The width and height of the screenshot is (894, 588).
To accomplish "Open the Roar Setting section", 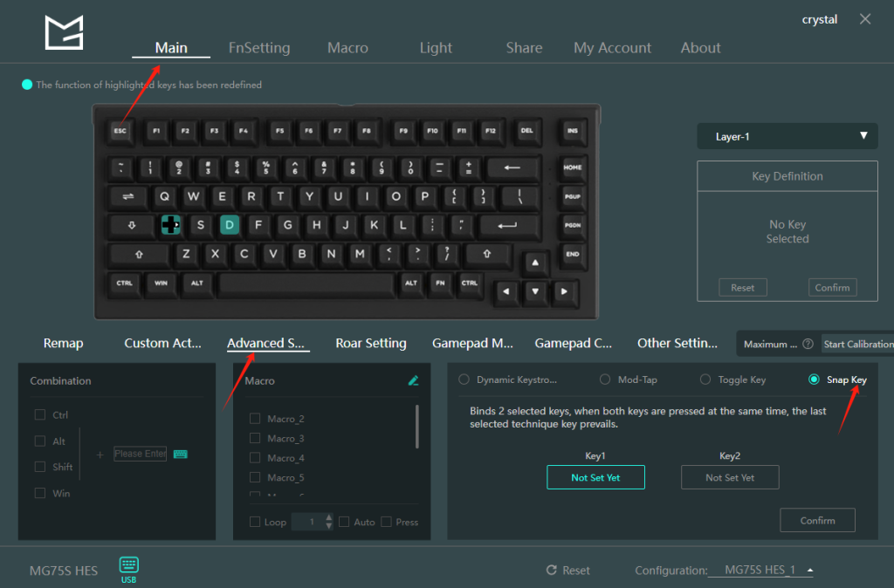I will (371, 343).
